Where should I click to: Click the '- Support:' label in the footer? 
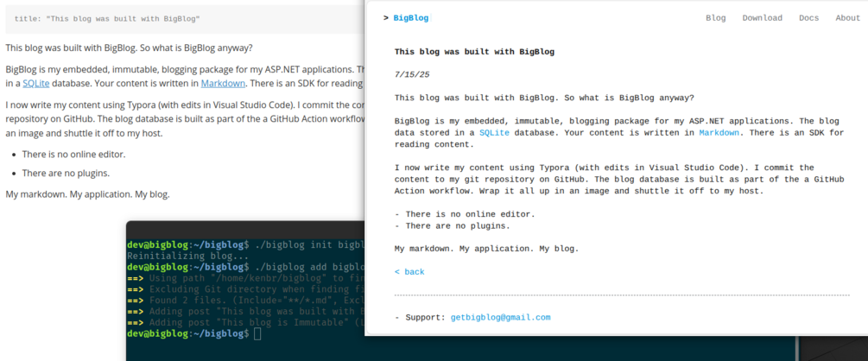[420, 317]
